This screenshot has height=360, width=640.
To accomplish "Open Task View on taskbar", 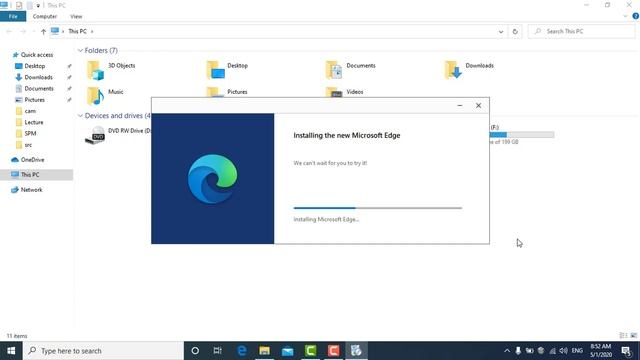I will click(x=218, y=351).
